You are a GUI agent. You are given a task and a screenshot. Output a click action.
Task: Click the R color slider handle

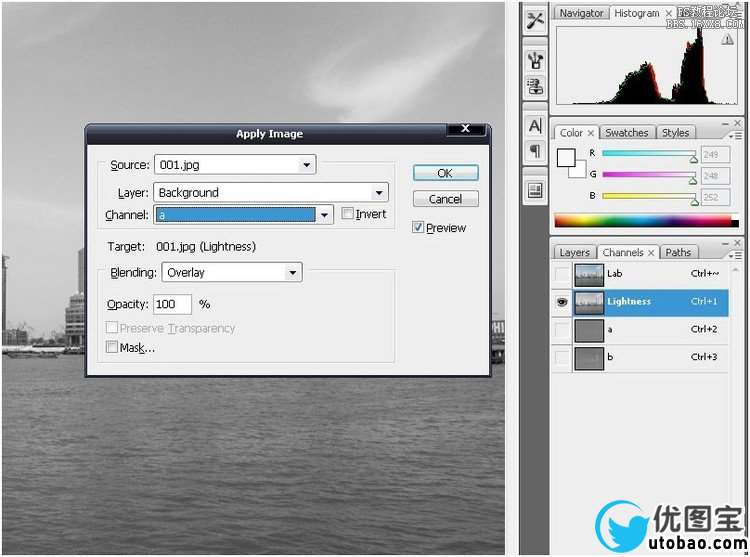pyautogui.click(x=694, y=158)
